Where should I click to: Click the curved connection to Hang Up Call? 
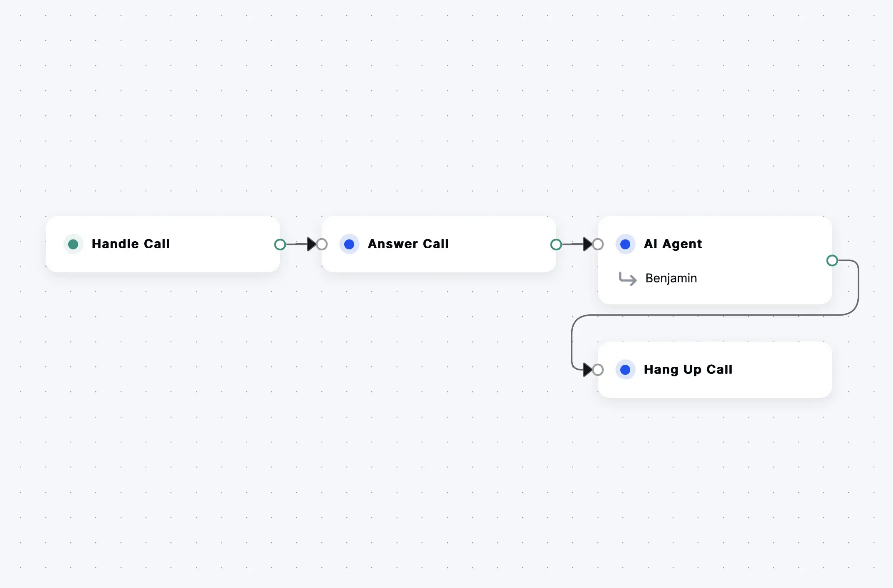point(707,315)
